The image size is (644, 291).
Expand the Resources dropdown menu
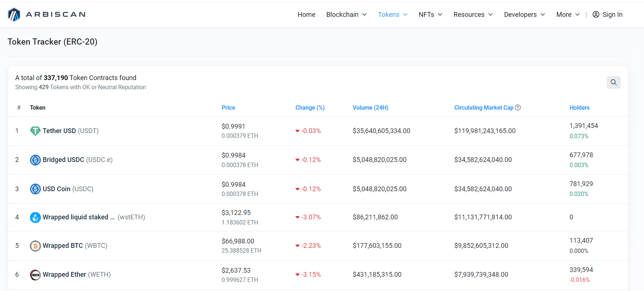pyautogui.click(x=473, y=15)
